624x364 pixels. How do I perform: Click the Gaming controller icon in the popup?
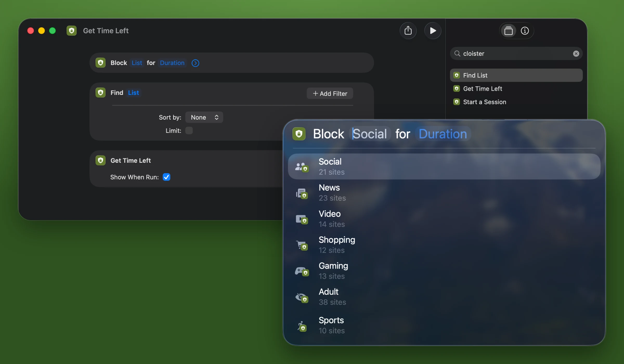pos(302,271)
